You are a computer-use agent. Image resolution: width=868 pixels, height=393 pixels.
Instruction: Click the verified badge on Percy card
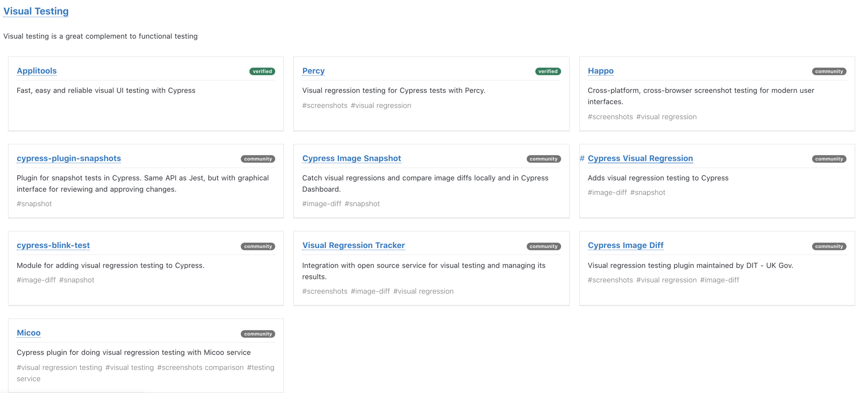pyautogui.click(x=548, y=71)
